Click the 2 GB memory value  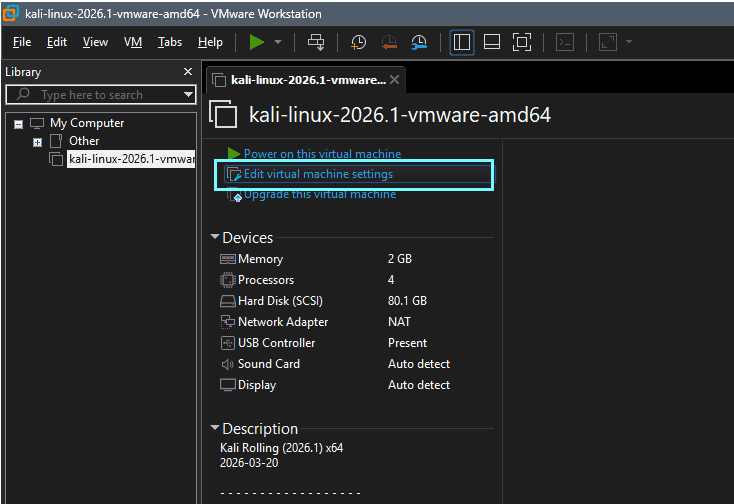pyautogui.click(x=400, y=259)
